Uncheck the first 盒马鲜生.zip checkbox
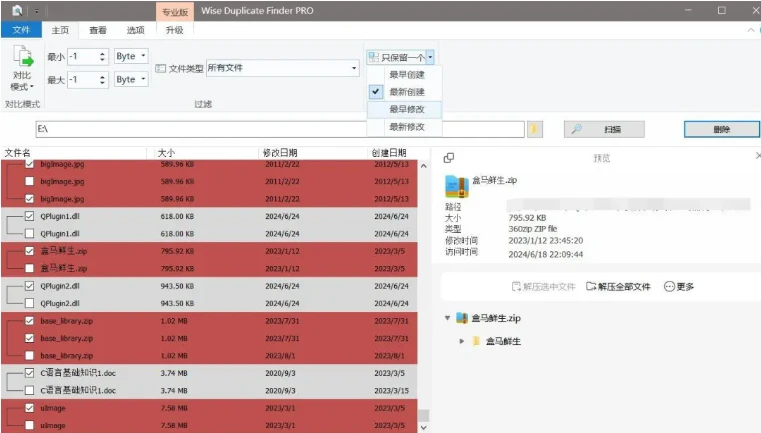Screen dimensions: 761x433 point(29,252)
